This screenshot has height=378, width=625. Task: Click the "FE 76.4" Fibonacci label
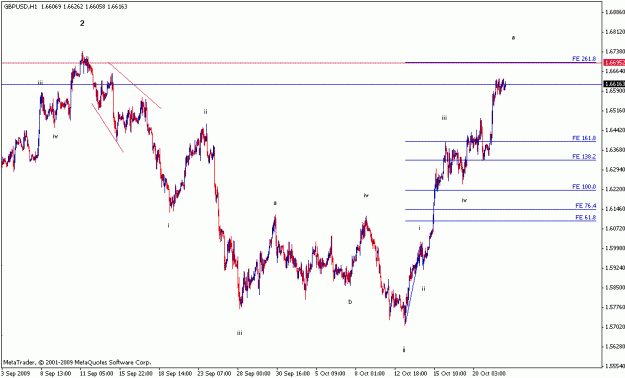[x=586, y=206]
